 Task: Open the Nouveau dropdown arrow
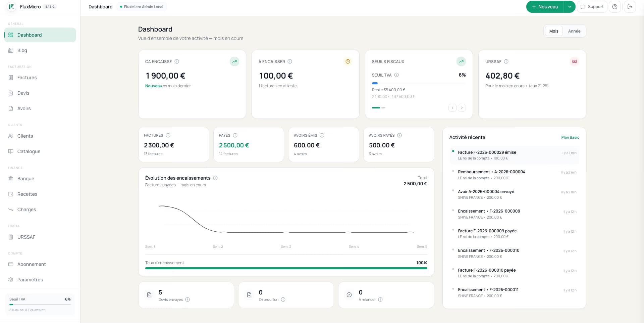569,7
